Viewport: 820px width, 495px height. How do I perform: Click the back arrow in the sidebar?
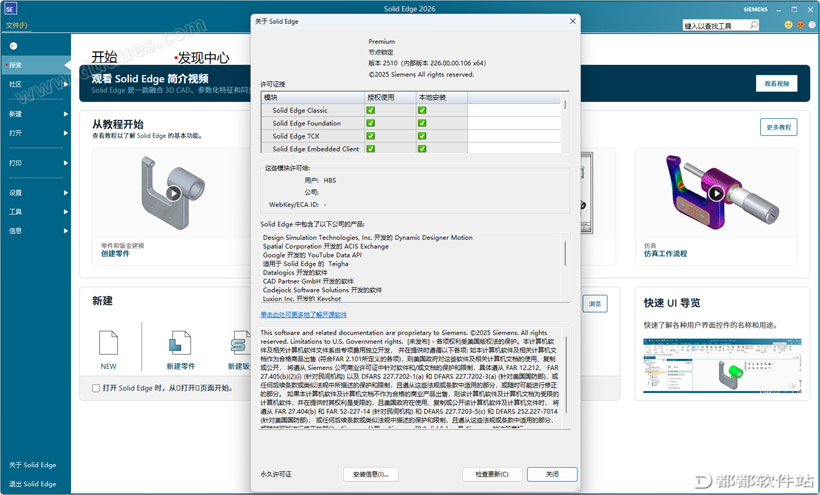[14, 46]
